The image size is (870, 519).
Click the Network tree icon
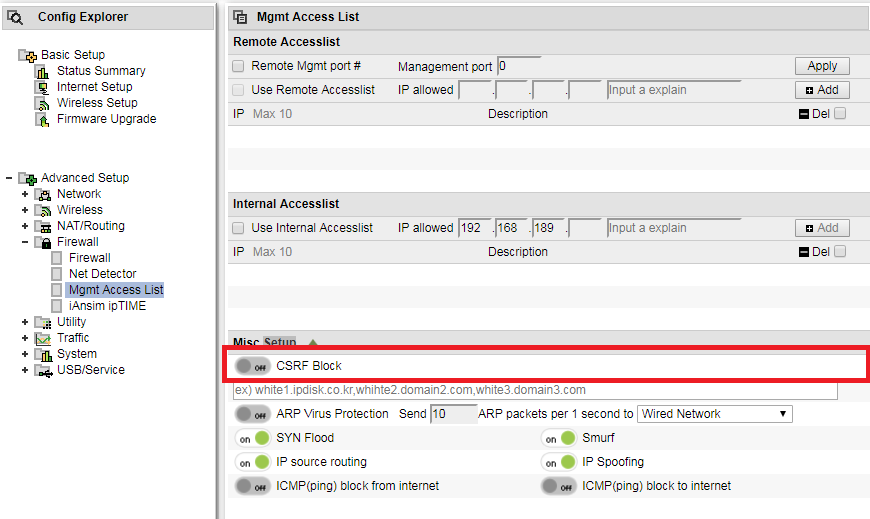(43, 194)
